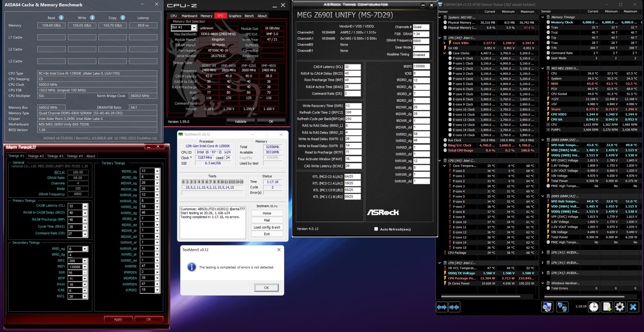This screenshot has height=332, width=644.
Task: Click the Memory Clock sensor icon in HWiNFO
Action: click(x=548, y=22)
